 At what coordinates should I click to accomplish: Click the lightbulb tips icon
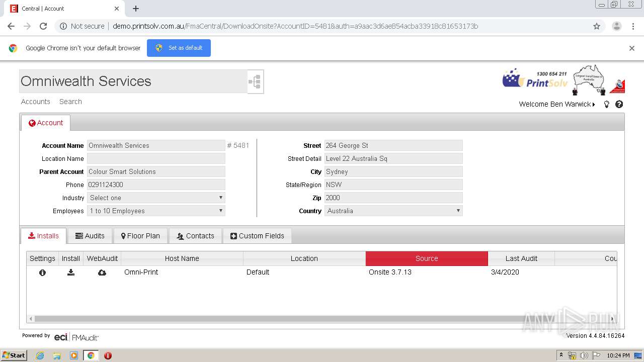point(607,105)
